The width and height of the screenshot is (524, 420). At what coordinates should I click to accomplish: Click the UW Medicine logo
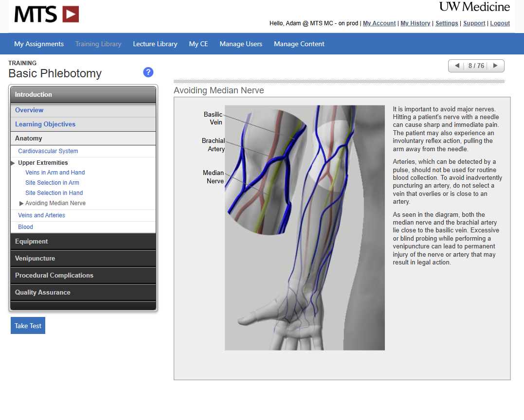[474, 7]
